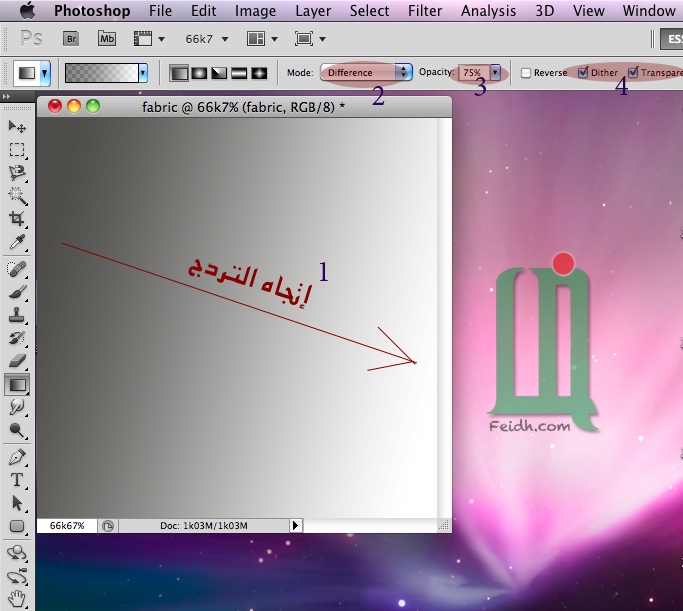Select the Healing Brush tool
The height and width of the screenshot is (611, 683).
click(17, 269)
